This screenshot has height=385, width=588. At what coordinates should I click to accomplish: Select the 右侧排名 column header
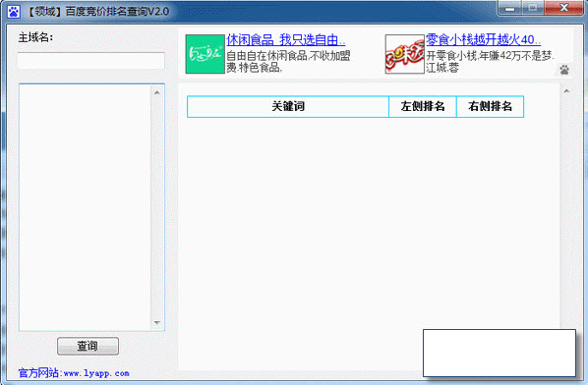coord(490,106)
